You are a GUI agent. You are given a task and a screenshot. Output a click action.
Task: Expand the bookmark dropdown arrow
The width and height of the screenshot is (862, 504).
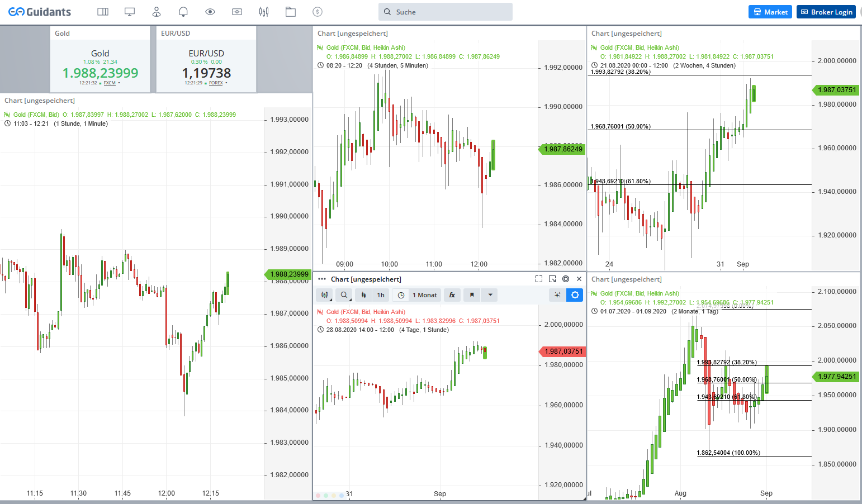pos(490,295)
